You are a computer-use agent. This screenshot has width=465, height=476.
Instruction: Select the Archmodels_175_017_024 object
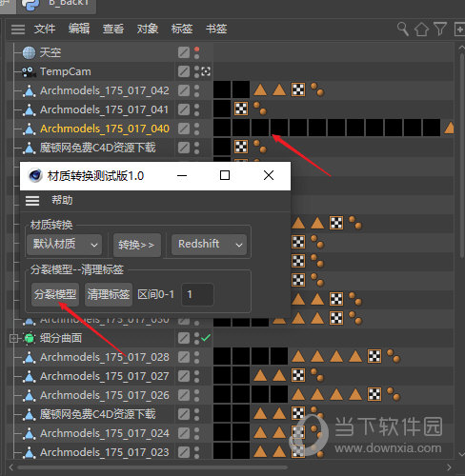click(x=105, y=433)
